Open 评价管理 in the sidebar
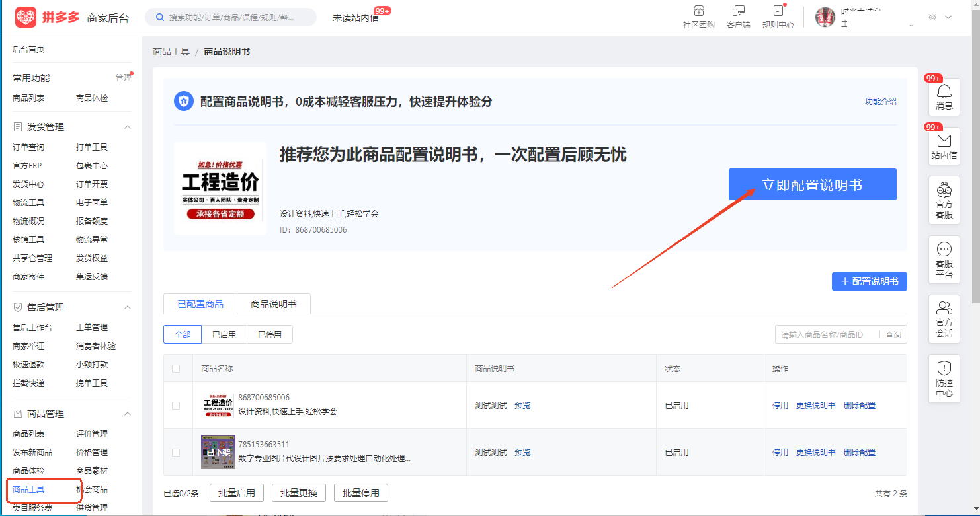Viewport: 980px width, 516px height. tap(92, 434)
